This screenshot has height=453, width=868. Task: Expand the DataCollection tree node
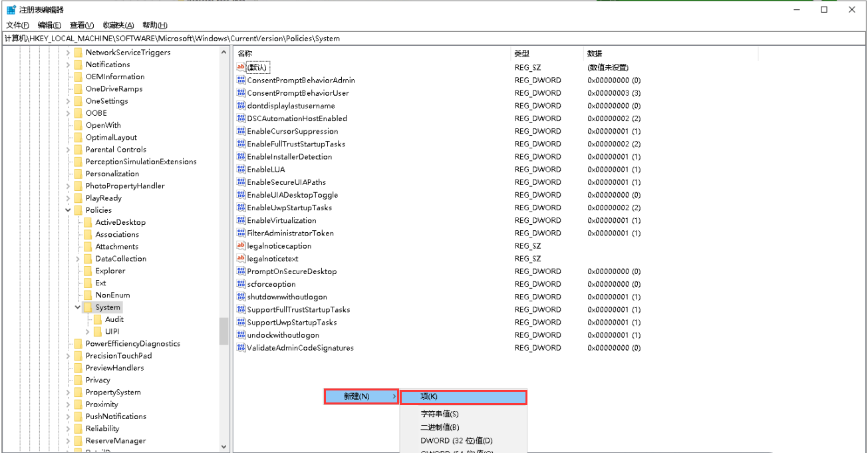pos(78,259)
